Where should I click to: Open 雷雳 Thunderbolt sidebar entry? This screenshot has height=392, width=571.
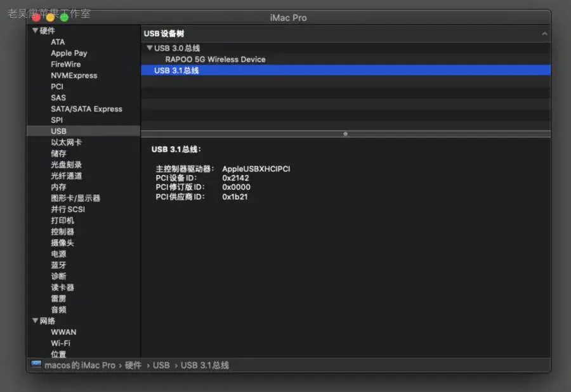point(58,299)
